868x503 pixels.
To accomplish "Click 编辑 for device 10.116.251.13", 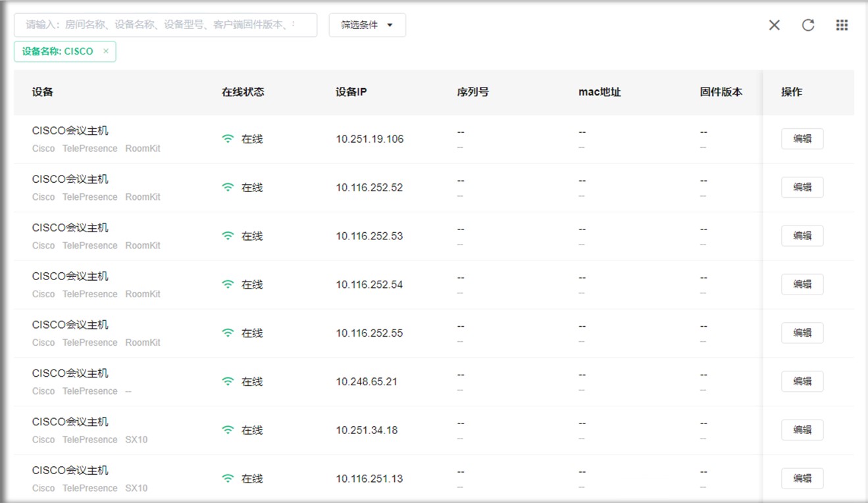I will (802, 479).
